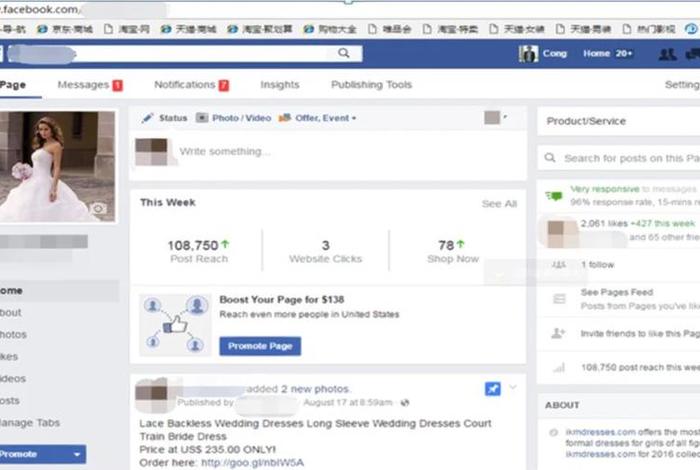Viewport: 700px width, 470px height.
Task: Open the Publishing Tools tab
Action: pos(371,85)
